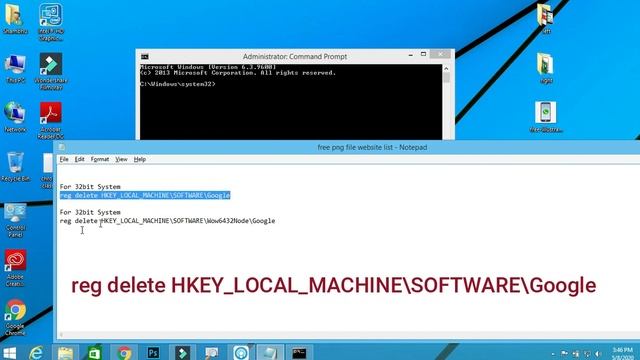Open the volume speaker tray icon

click(x=598, y=353)
